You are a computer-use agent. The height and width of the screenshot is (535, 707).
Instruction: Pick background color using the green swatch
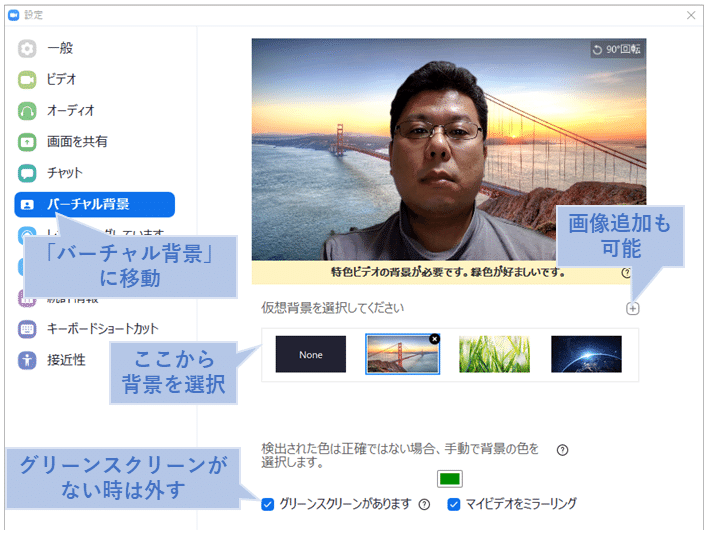point(450,479)
